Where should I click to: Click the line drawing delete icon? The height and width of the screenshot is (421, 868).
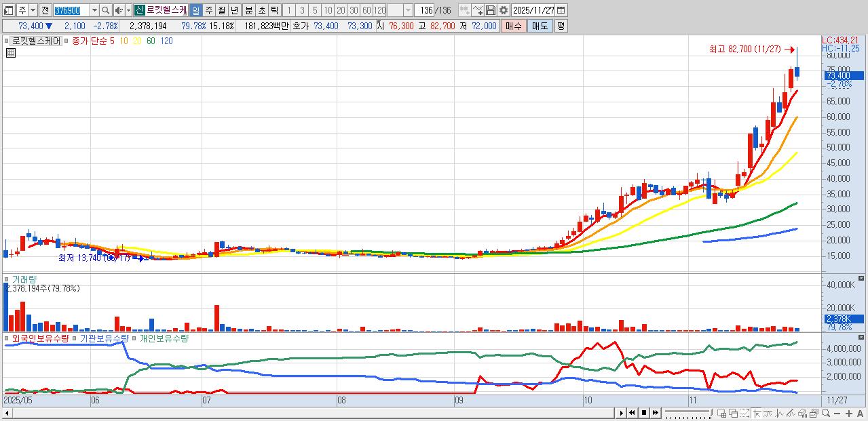point(477,10)
